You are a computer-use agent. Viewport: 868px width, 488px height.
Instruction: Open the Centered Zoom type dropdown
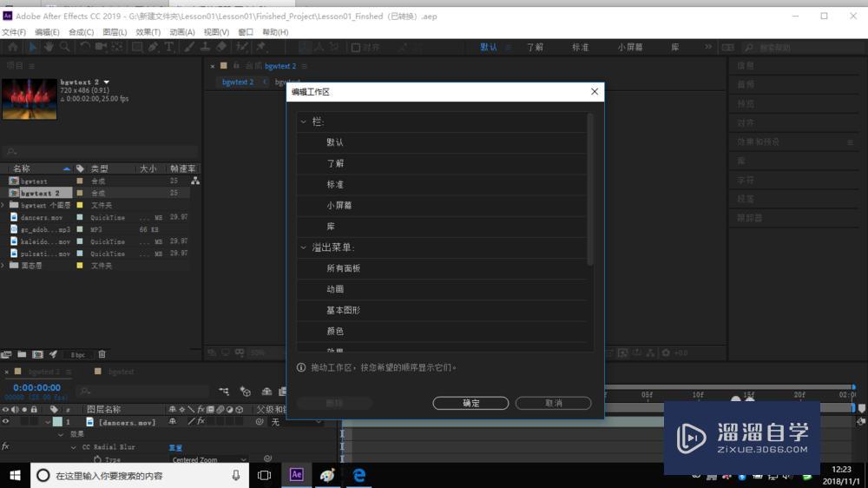[x=209, y=459]
